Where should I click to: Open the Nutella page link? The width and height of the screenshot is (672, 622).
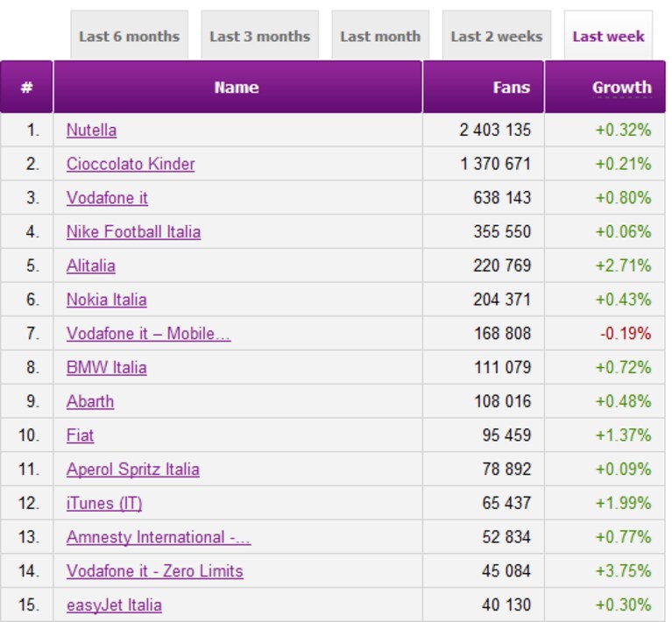[x=91, y=130]
